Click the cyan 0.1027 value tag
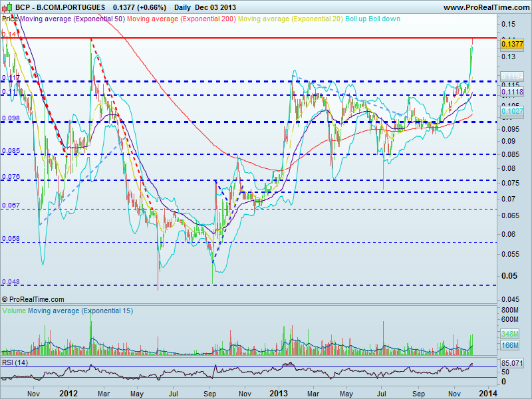532x399 pixels. tap(512, 111)
